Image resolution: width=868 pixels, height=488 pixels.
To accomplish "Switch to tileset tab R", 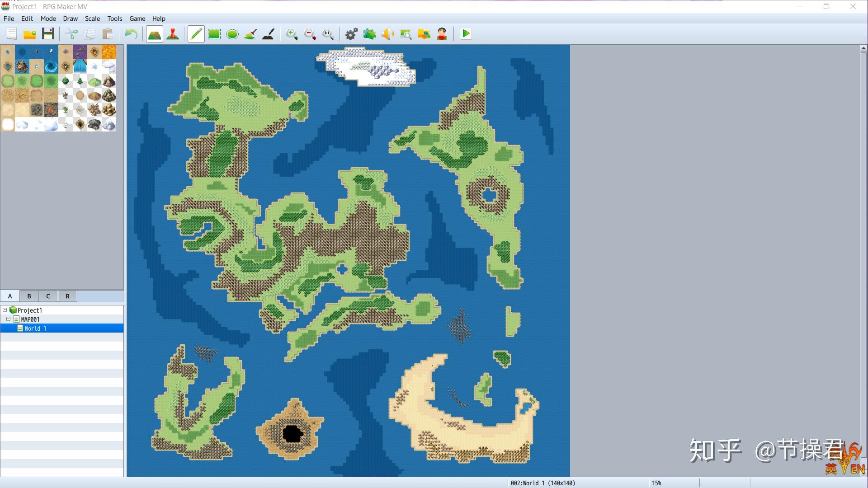I will [67, 296].
